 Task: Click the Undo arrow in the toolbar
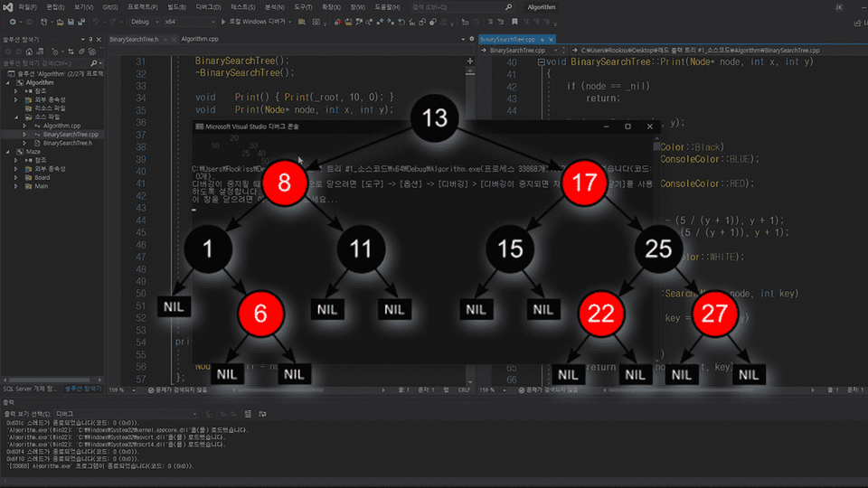coord(96,22)
